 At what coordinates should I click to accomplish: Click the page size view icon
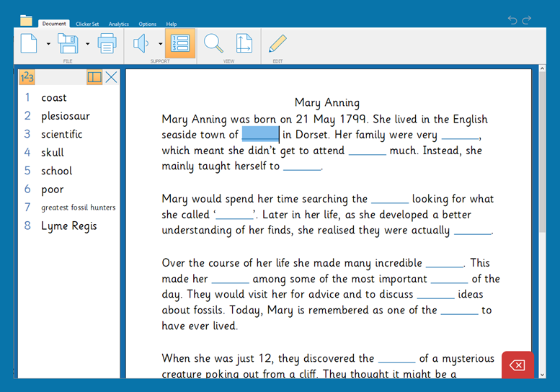click(244, 44)
